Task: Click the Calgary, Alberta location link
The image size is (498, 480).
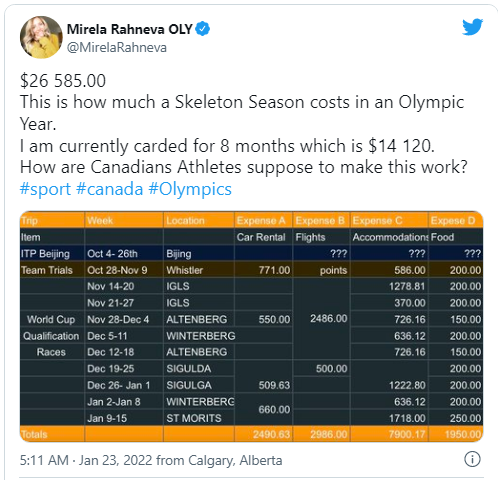Action: click(235, 460)
